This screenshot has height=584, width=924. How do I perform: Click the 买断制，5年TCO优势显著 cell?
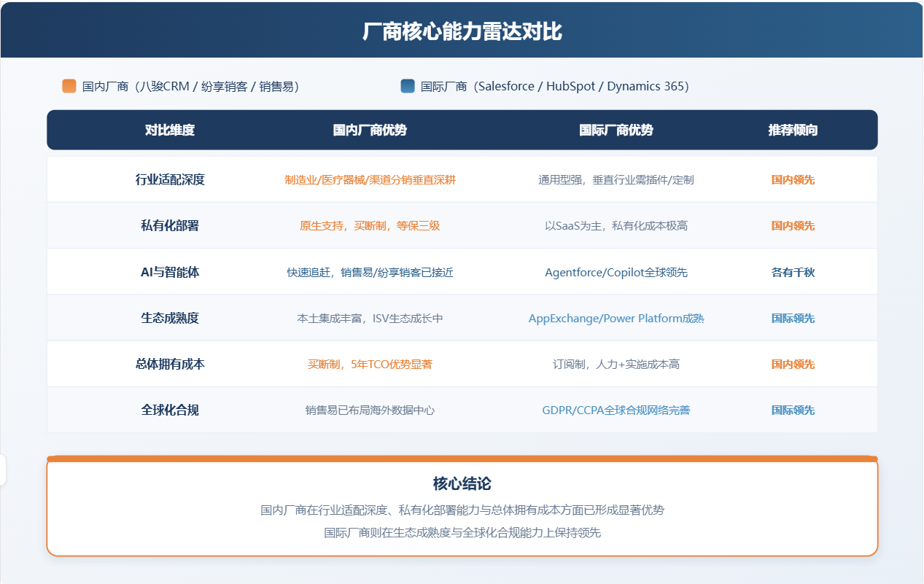click(x=370, y=364)
